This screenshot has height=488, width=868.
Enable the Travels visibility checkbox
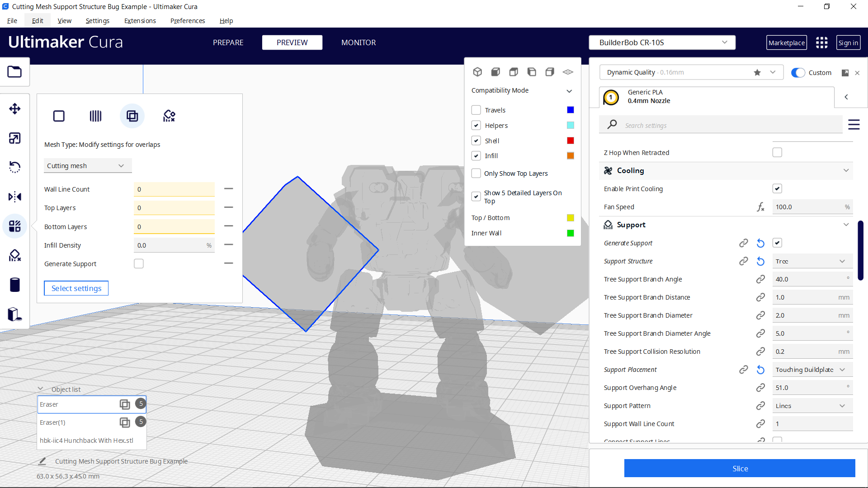tap(476, 110)
